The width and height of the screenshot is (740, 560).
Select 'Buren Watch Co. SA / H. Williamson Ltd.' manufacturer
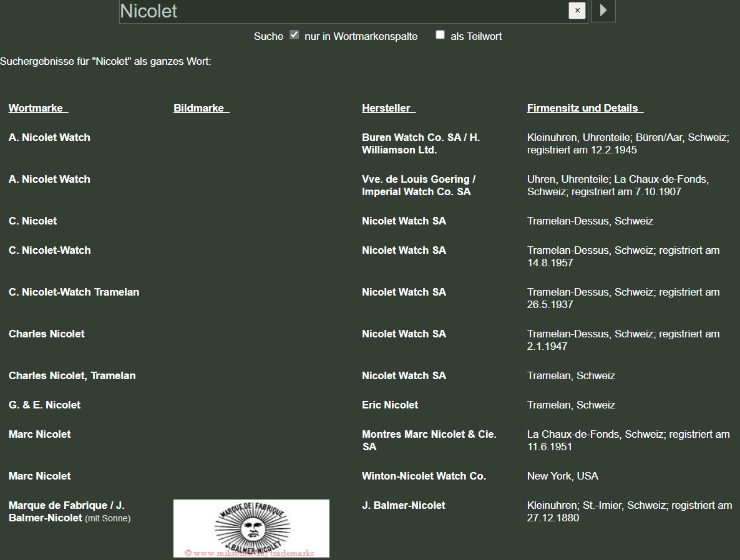point(421,143)
